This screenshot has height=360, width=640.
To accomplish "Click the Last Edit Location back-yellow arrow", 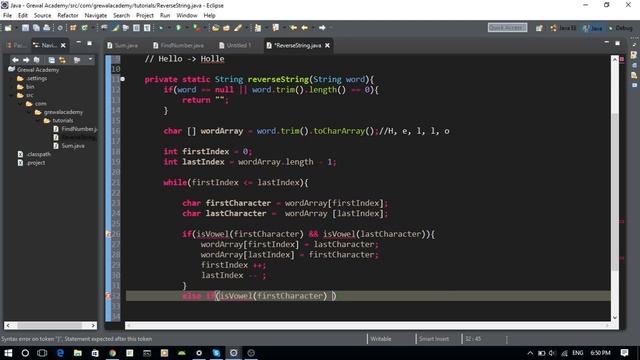I will pos(293,28).
